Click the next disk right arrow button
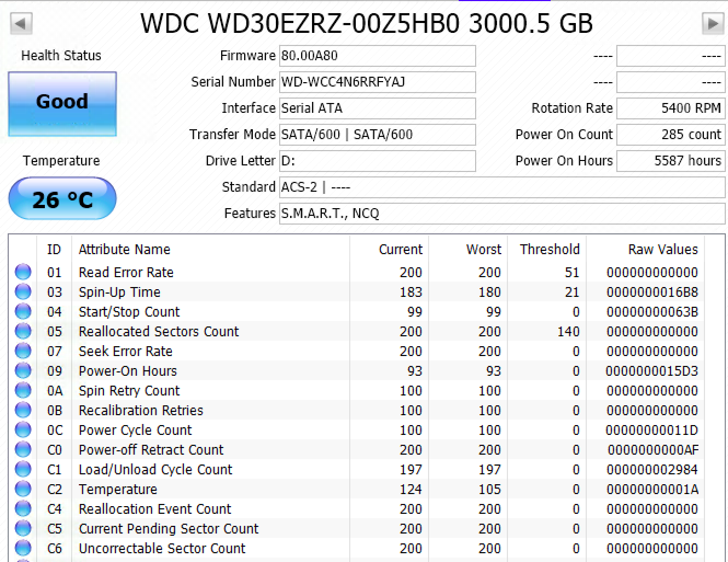Screen dimensions: 728x562 (713, 24)
